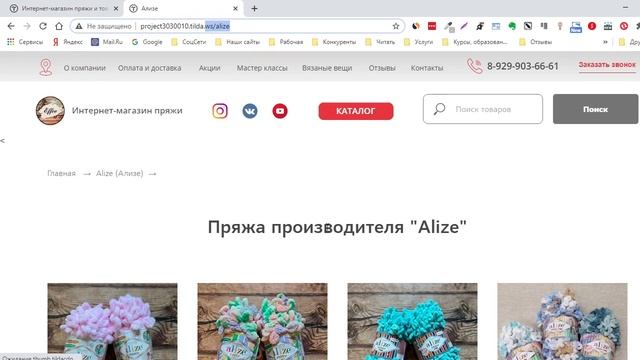Close the Ализе tab
The width and height of the screenshot is (640, 360).
(235, 9)
